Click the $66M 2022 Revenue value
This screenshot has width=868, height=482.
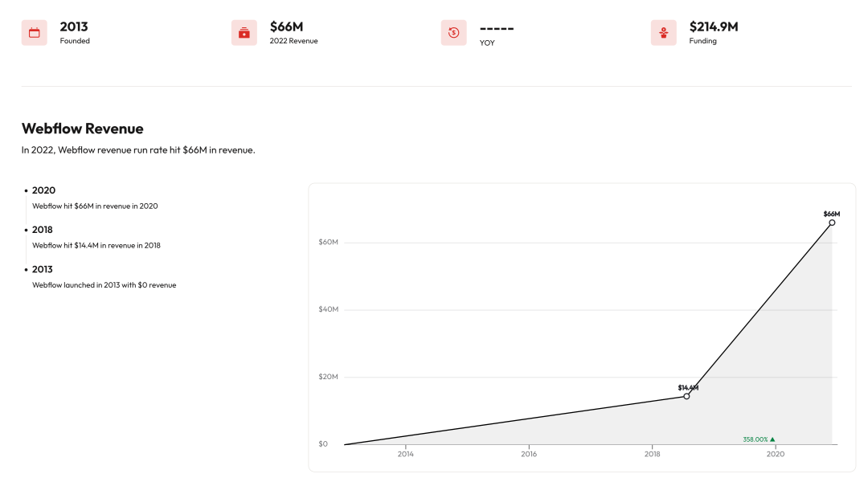pyautogui.click(x=286, y=27)
